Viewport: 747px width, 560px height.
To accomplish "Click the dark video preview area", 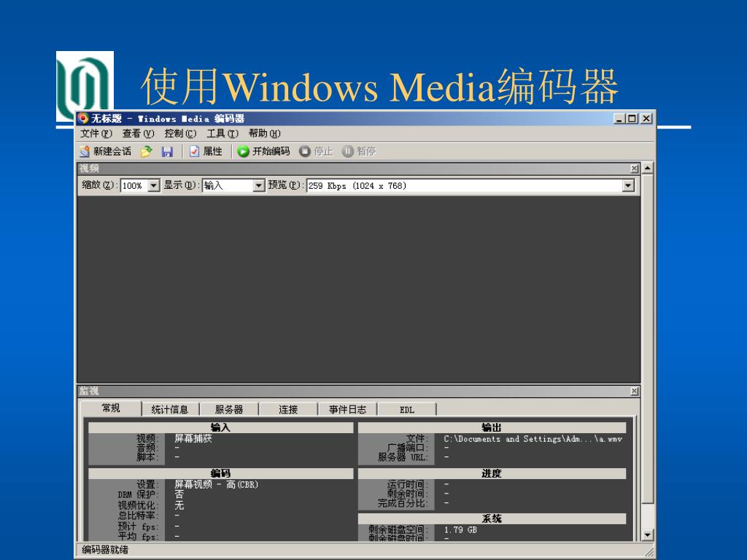I will pyautogui.click(x=358, y=289).
